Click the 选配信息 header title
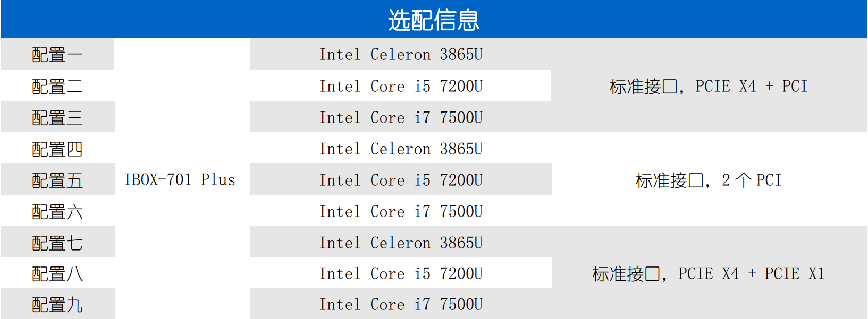Image resolution: width=868 pixels, height=319 pixels. 434,20
